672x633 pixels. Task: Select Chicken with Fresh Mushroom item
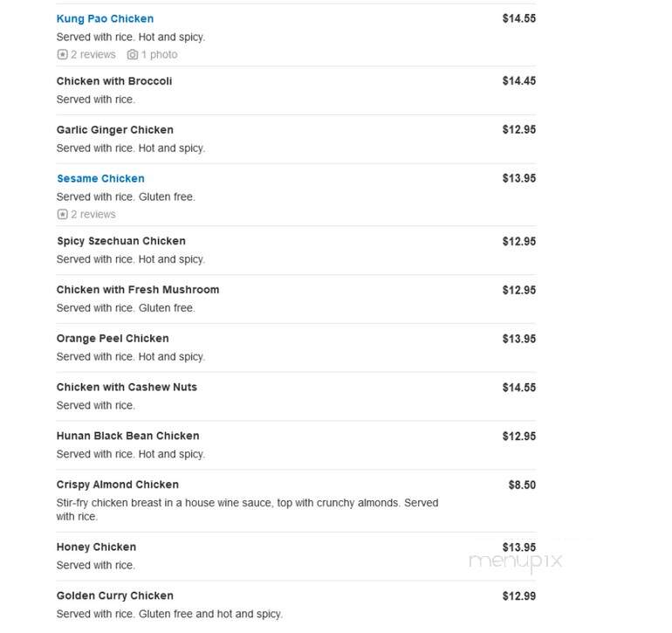(x=138, y=290)
